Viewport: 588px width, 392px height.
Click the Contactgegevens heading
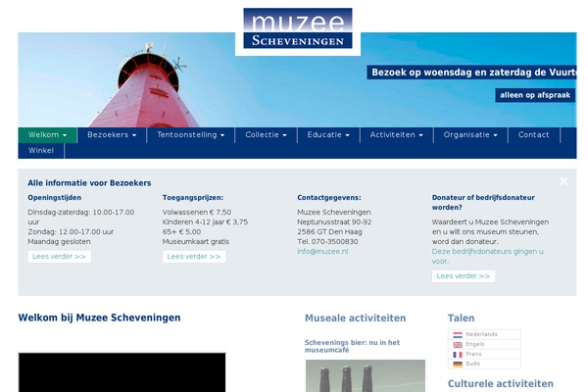[x=329, y=198]
